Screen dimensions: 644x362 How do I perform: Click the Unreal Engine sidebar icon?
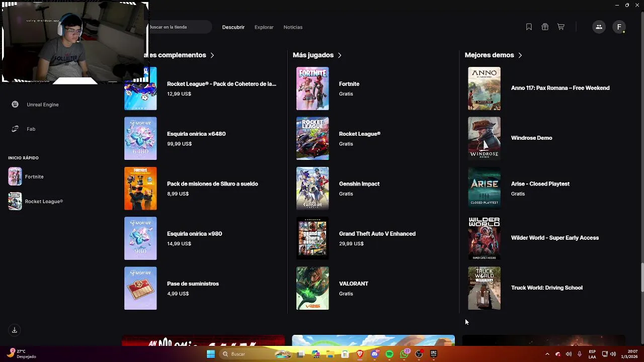[x=15, y=105]
